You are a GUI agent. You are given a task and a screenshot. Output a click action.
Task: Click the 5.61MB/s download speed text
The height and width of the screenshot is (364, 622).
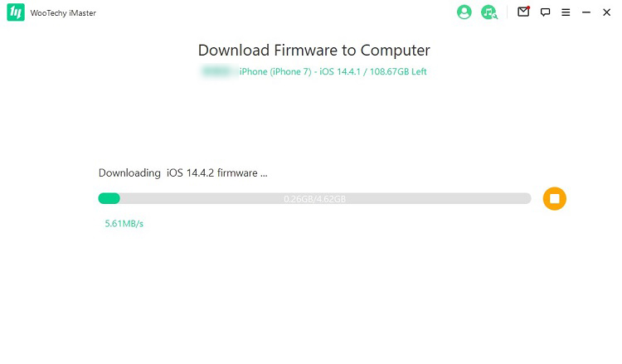coord(124,224)
